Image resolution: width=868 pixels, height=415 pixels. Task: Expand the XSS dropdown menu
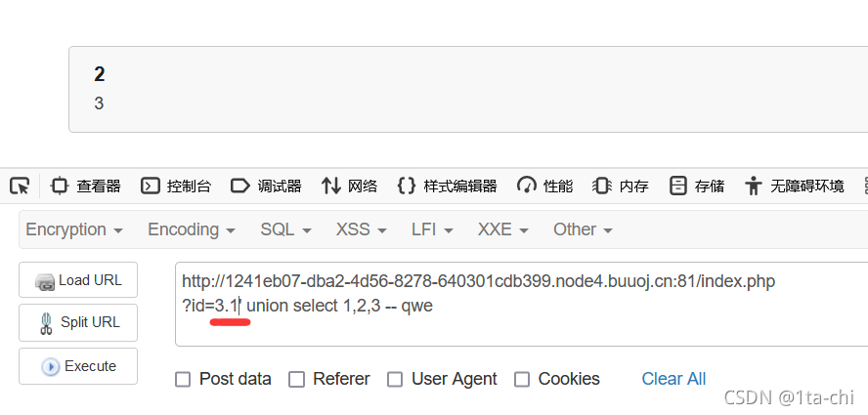(x=361, y=229)
